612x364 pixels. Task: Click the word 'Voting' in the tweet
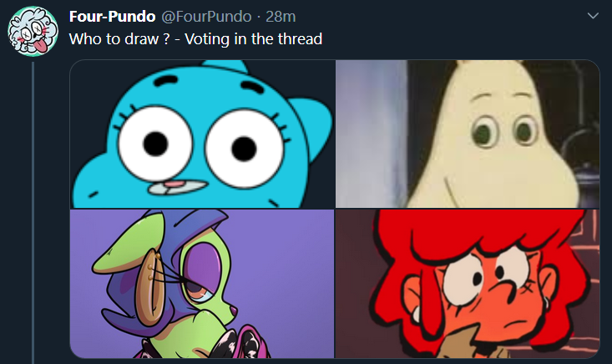pyautogui.click(x=207, y=39)
